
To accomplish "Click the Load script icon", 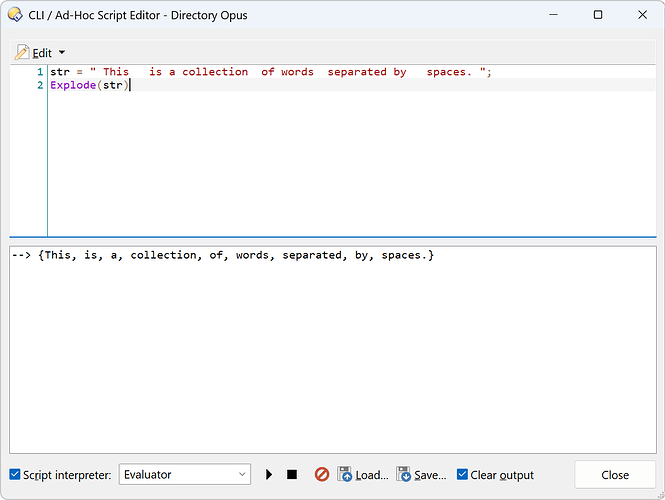I will tap(345, 475).
